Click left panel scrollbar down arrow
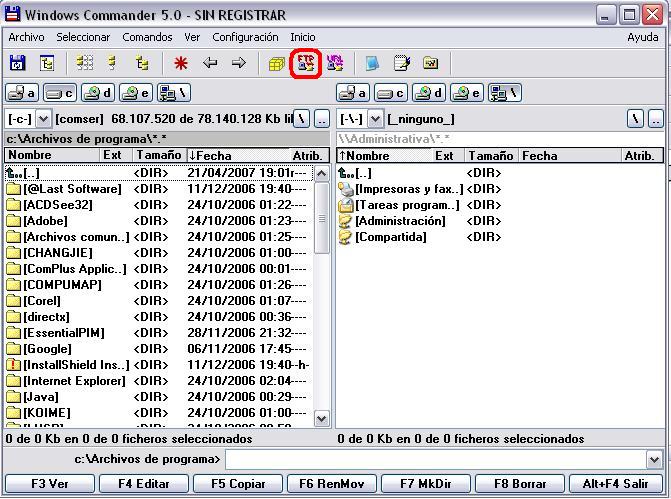Screen dimensions: 671x499 (322, 419)
